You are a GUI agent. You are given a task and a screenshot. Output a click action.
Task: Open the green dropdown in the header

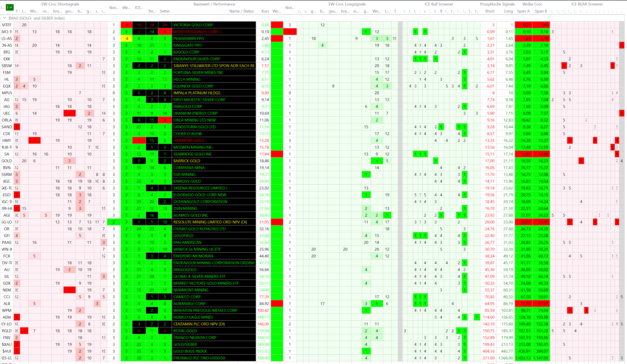(10, 7)
